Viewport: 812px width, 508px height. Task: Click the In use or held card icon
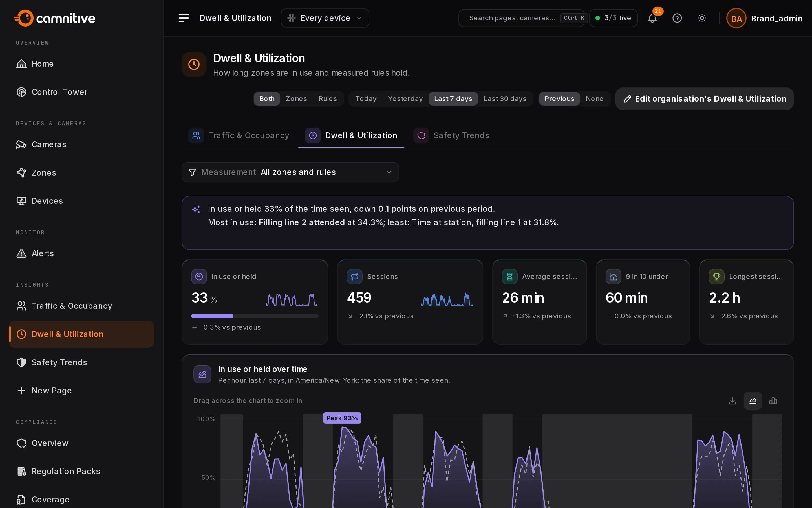click(x=199, y=277)
